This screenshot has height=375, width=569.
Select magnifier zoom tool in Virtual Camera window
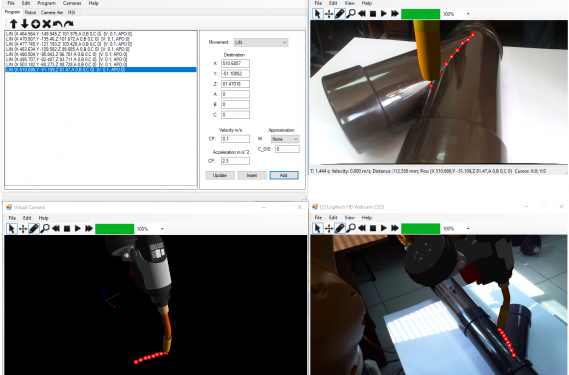45,229
